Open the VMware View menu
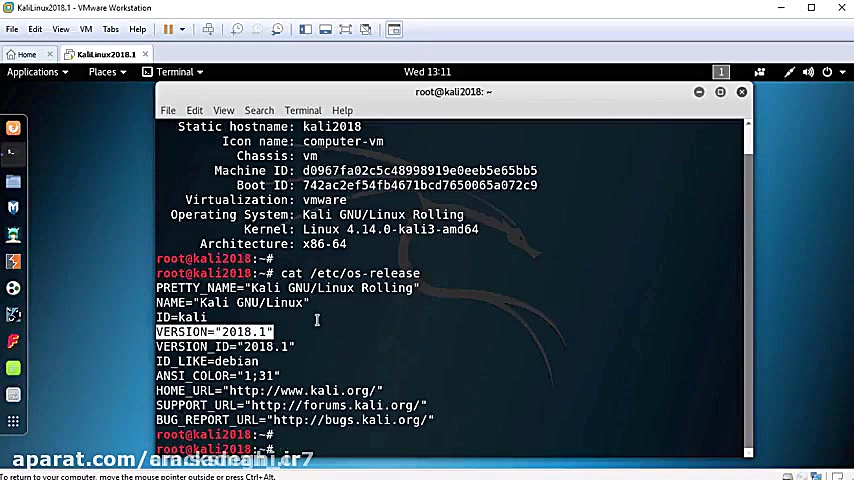The image size is (854, 480). click(x=60, y=29)
